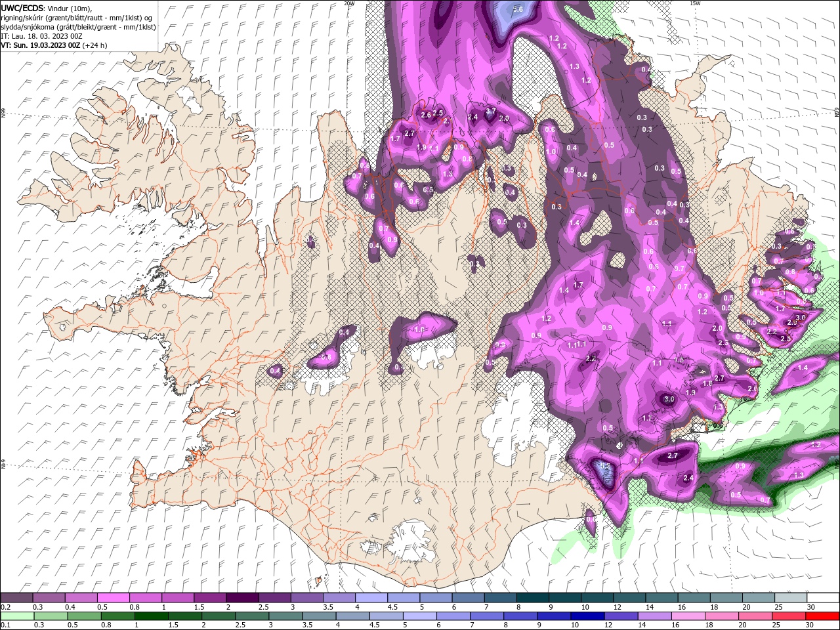Select the 2 dark purple swatch in upper legend
This screenshot has height=630, width=840.
[x=241, y=598]
